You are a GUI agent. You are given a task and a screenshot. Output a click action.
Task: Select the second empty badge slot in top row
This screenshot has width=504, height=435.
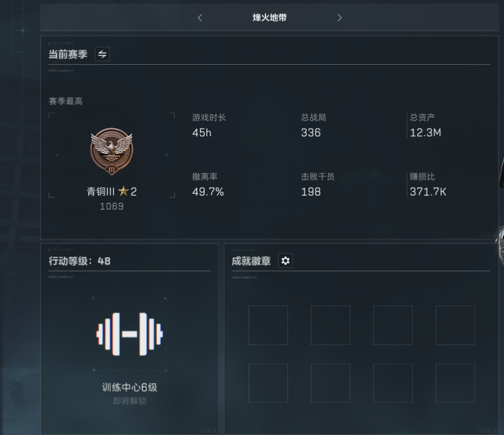[x=330, y=325]
